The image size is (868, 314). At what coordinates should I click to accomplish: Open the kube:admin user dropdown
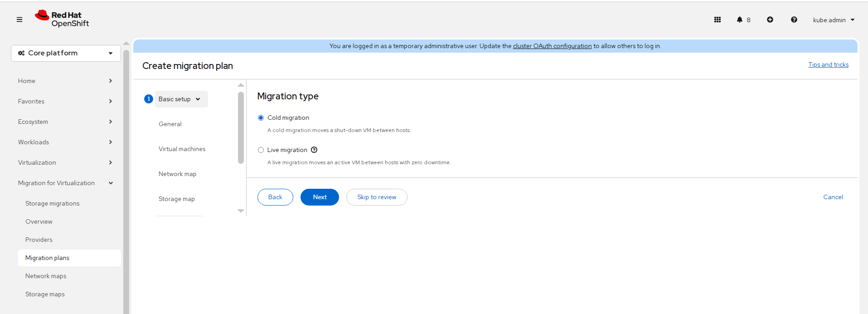point(833,20)
